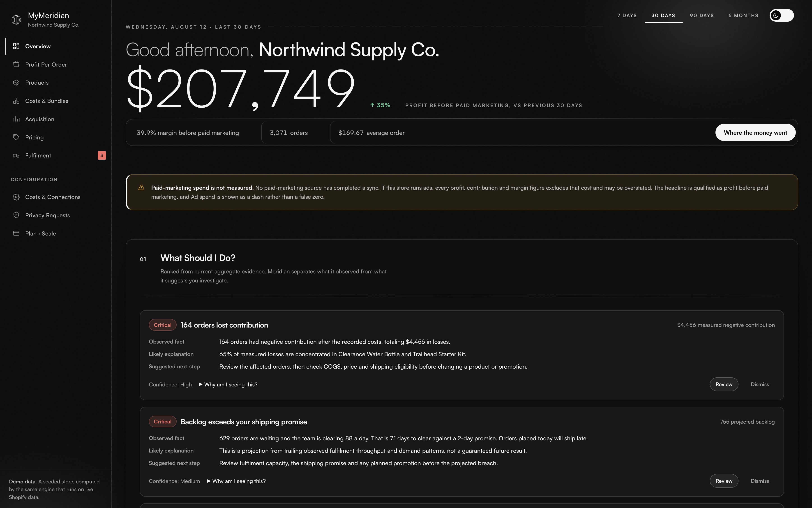Click the Overview grid icon in sidebar
Screen dimensions: 812x508
point(16,46)
